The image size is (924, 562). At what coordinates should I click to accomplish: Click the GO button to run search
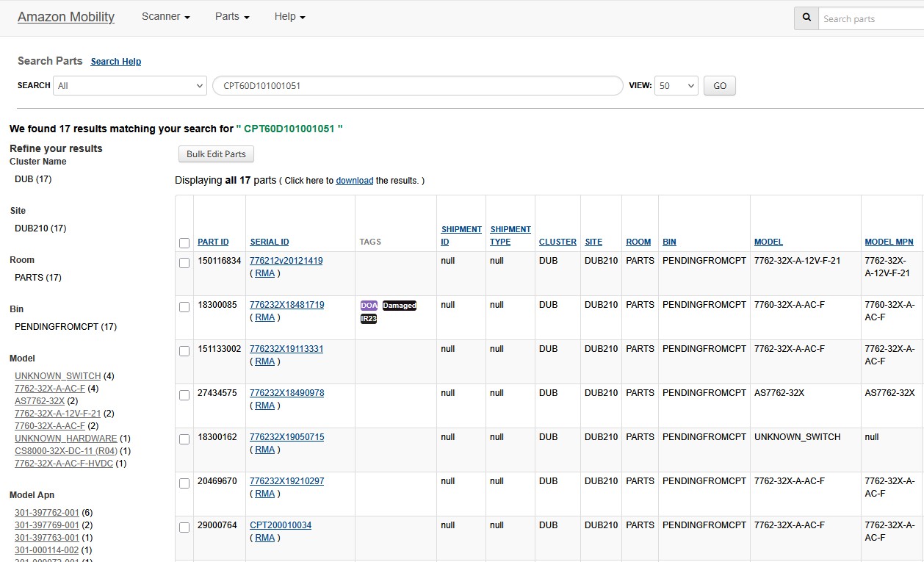click(x=719, y=85)
